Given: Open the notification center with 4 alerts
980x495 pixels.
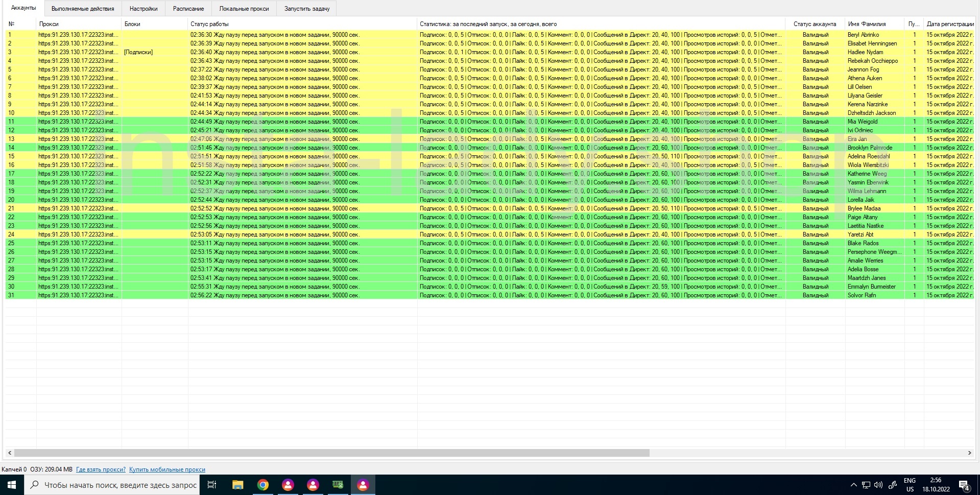Looking at the screenshot, I should (x=964, y=485).
